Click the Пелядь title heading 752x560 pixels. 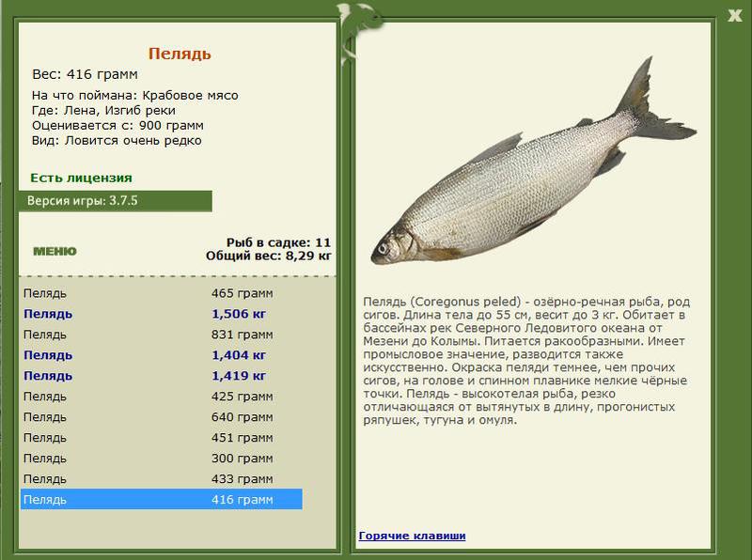tap(180, 54)
